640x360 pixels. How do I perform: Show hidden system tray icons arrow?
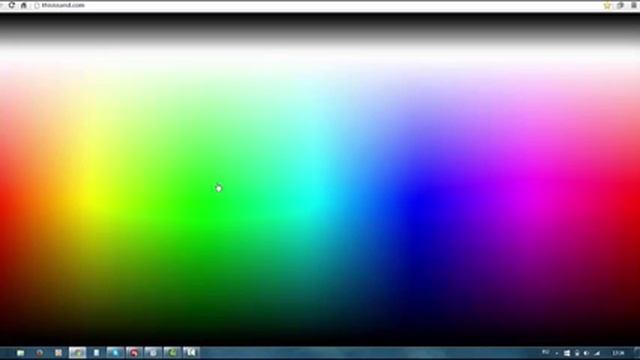pos(557,353)
